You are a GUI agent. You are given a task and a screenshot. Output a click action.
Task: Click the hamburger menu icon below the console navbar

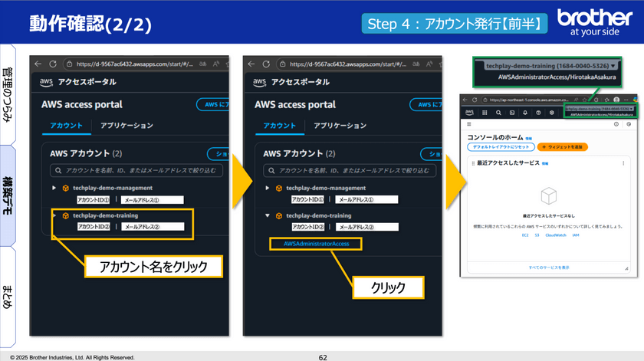click(468, 124)
